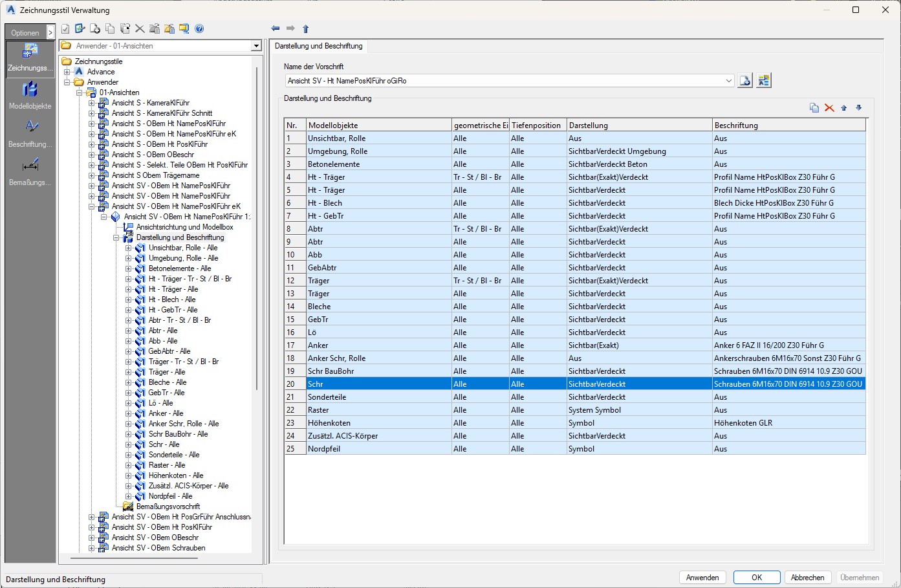The height and width of the screenshot is (588, 901).
Task: Open the Anwender - 01-Ansichten dropdown
Action: pyautogui.click(x=256, y=46)
